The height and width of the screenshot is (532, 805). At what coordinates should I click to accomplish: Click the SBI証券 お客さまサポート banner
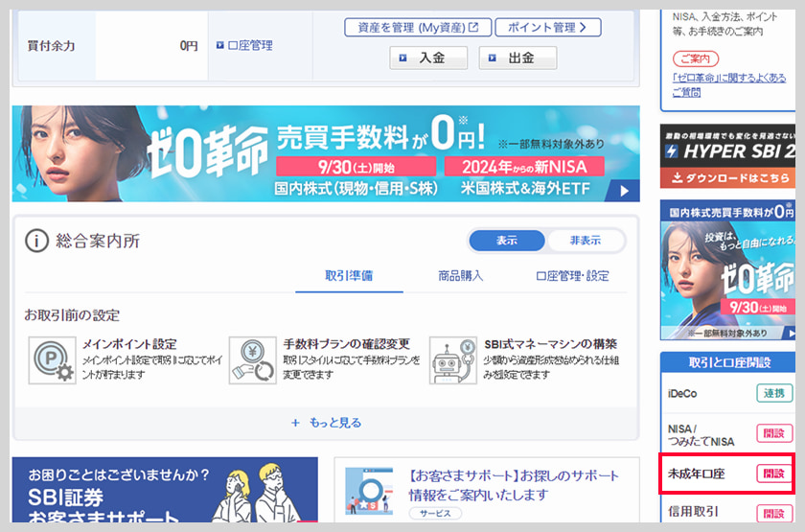click(x=165, y=490)
